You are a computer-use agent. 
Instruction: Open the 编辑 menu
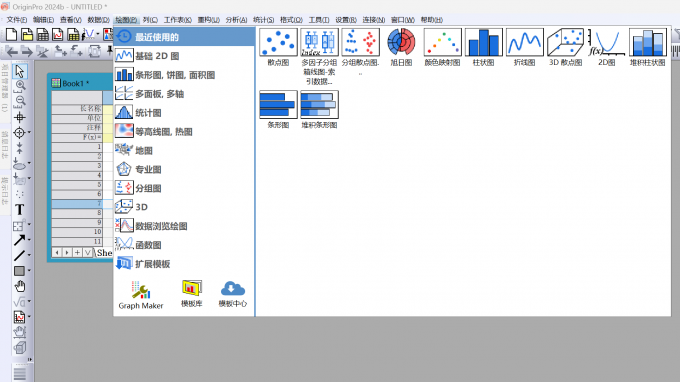[x=43, y=20]
